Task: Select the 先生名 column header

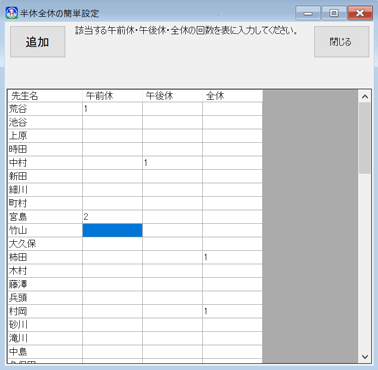Action: [45, 96]
